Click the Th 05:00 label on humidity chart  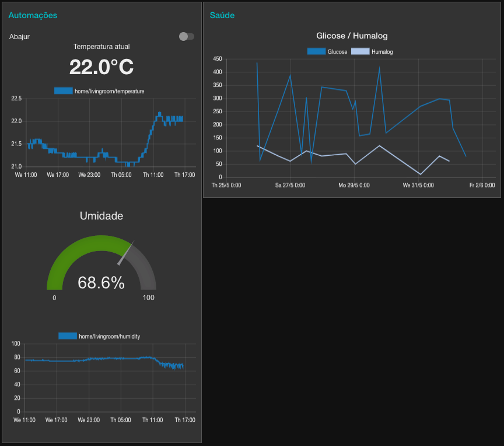coord(121,420)
